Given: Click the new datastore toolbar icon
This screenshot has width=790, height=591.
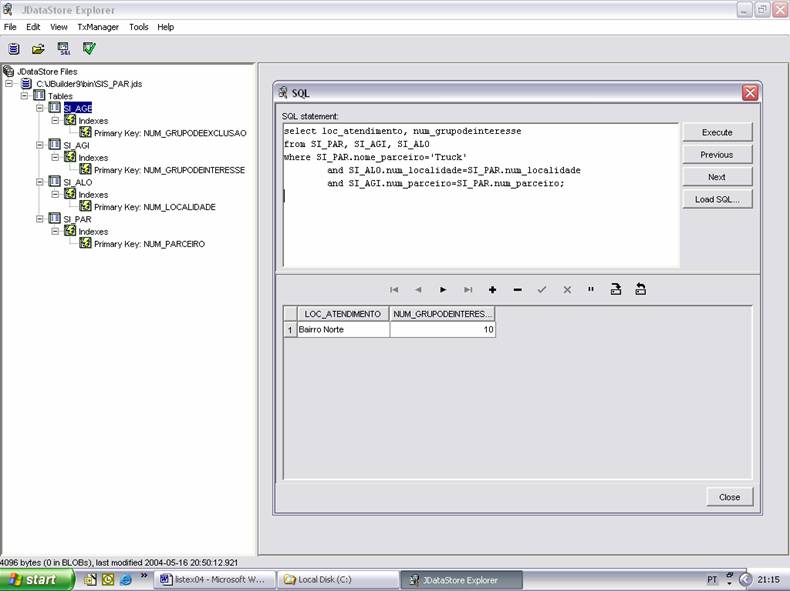Looking at the screenshot, I should click(x=14, y=49).
